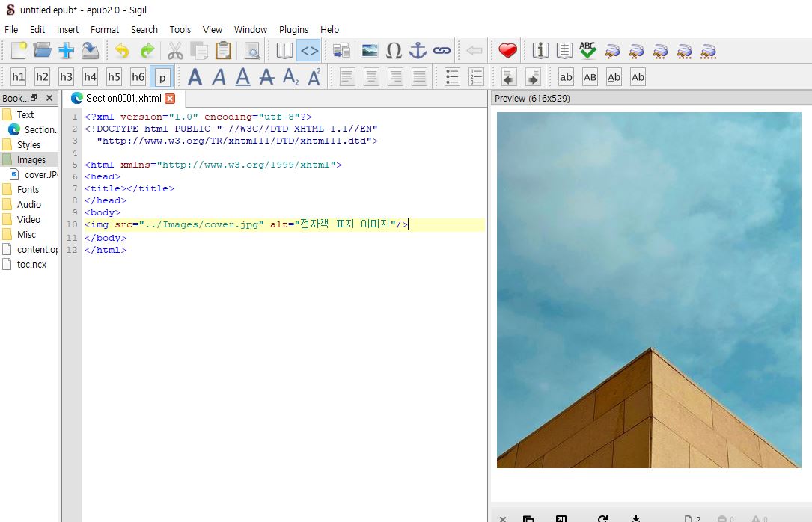The height and width of the screenshot is (522, 812).
Task: Increase indent with right-arrow icon
Action: coord(533,77)
